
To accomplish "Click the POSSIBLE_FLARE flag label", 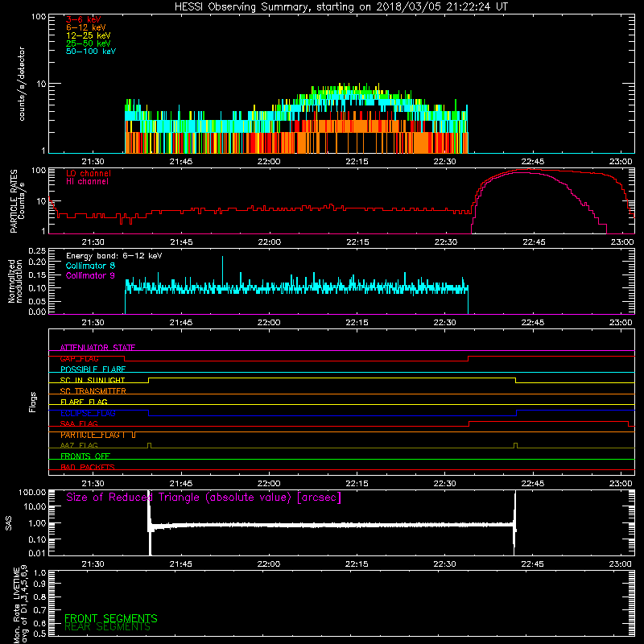I will [93, 369].
